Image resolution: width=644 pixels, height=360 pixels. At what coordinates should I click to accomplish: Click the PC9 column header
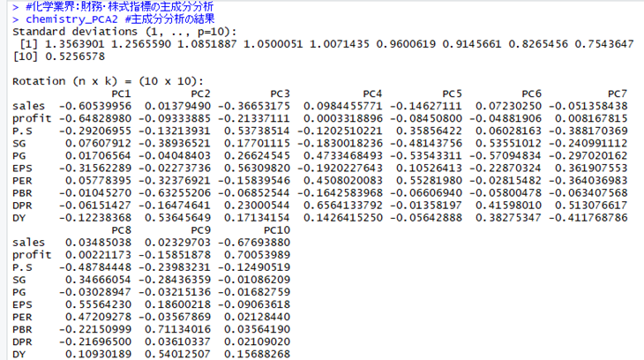tap(200, 230)
